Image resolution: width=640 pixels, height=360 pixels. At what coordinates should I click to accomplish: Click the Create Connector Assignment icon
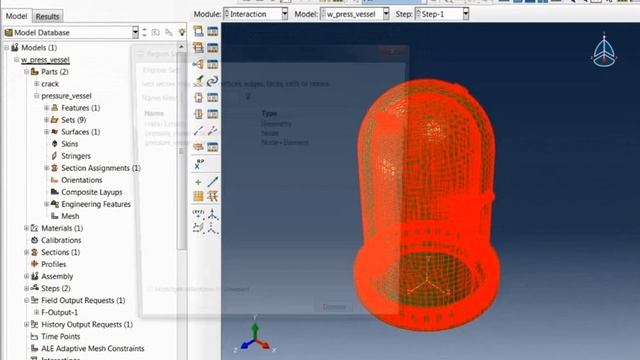(x=198, y=114)
